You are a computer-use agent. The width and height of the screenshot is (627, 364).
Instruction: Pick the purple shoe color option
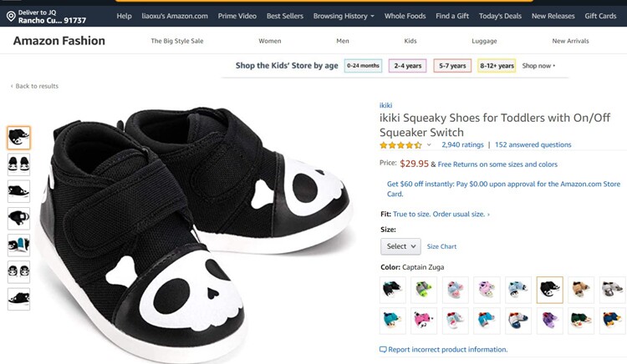pyautogui.click(x=548, y=321)
